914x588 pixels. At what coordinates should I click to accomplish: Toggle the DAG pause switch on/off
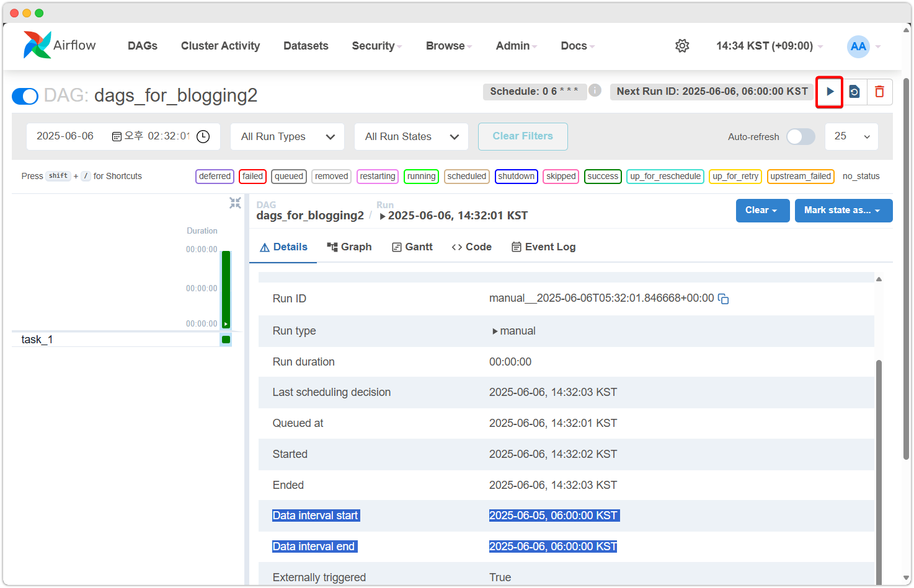[25, 96]
